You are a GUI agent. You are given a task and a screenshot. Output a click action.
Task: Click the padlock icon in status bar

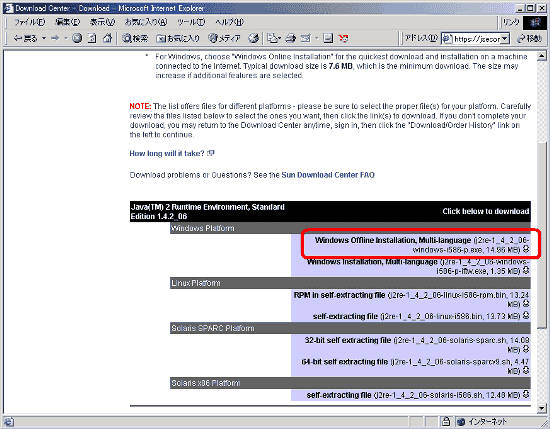point(445,422)
